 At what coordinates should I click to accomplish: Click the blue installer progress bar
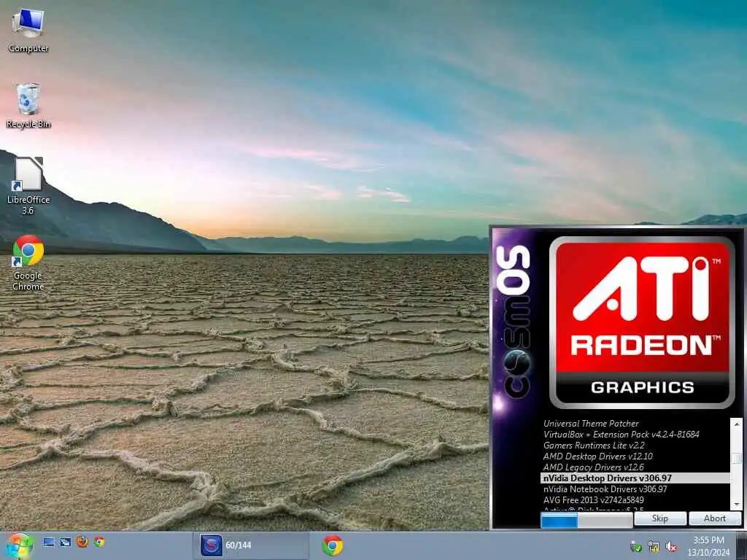(587, 519)
